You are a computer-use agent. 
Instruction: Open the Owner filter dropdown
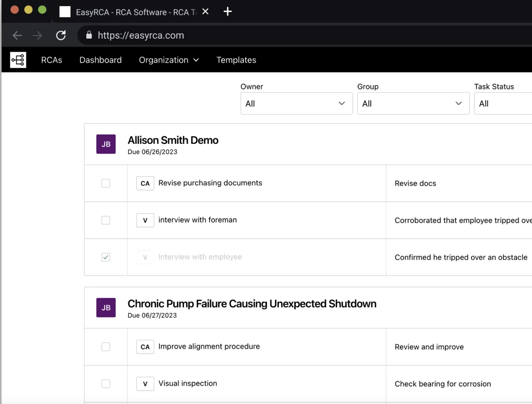296,104
